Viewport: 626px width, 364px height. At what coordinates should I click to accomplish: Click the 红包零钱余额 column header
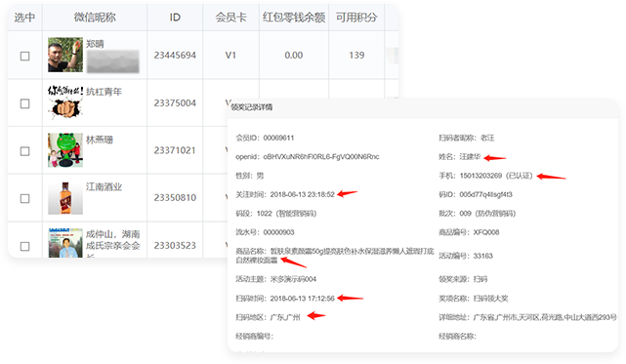[294, 18]
